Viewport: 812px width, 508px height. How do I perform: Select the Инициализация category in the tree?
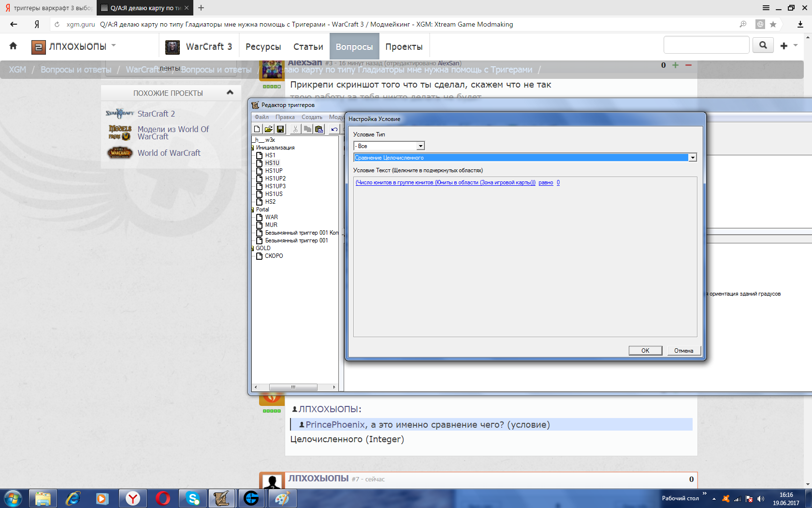275,148
